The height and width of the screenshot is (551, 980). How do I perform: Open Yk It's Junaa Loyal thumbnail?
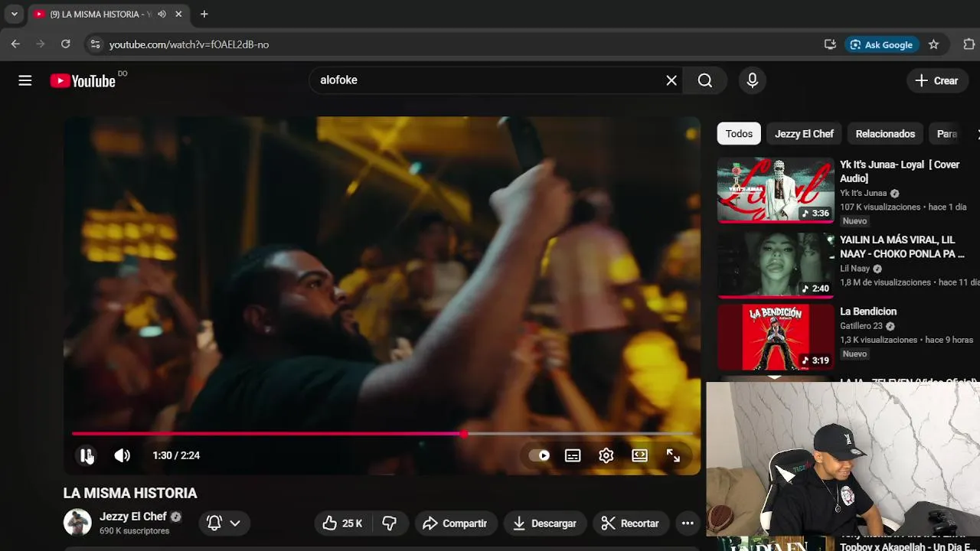coord(776,191)
